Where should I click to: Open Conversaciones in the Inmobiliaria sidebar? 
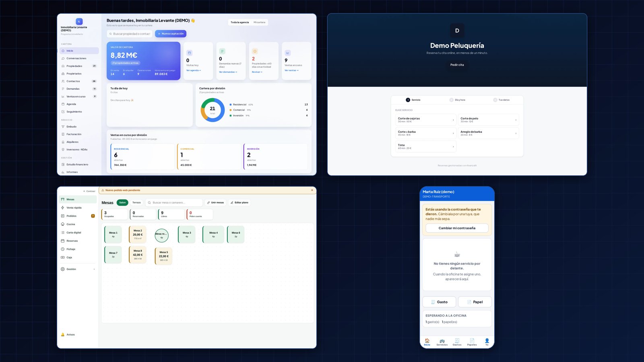point(79,58)
